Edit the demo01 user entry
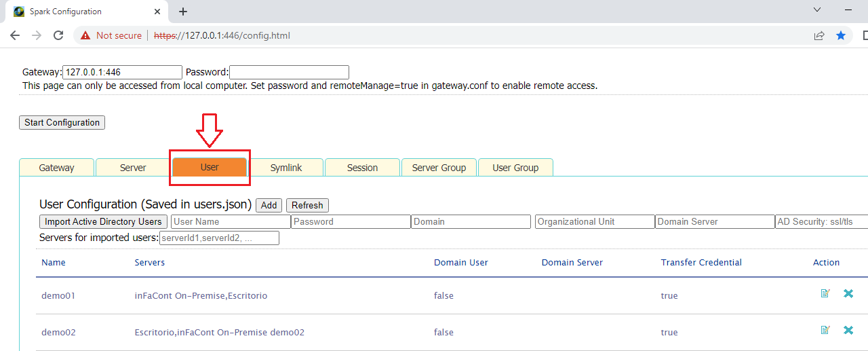This screenshot has height=351, width=868. tap(825, 293)
